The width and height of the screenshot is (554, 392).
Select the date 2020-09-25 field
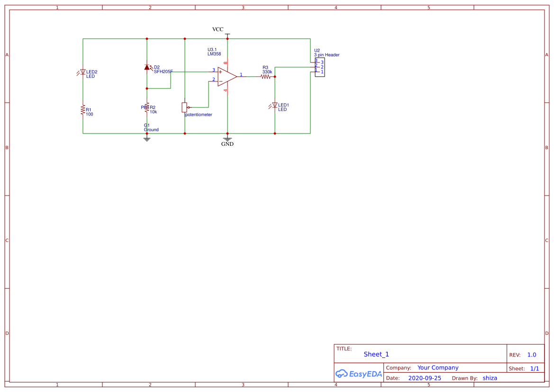coord(425,378)
